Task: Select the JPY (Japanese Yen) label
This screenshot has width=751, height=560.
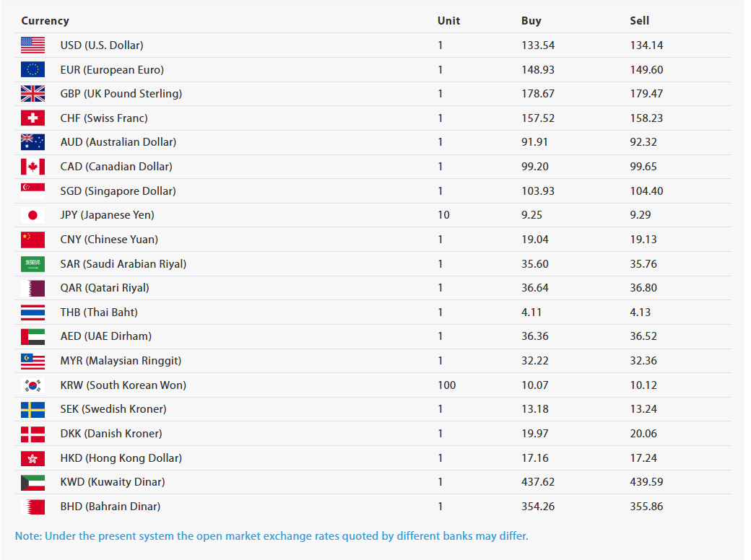Action: tap(108, 215)
